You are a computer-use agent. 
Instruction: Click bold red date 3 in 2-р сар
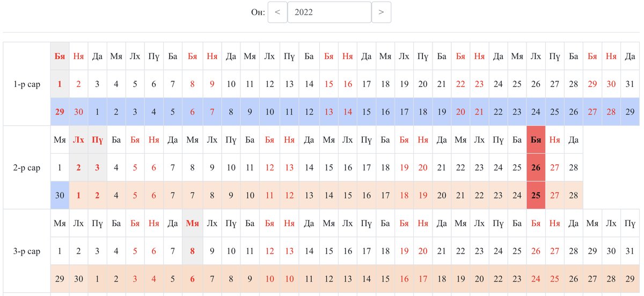97,168
